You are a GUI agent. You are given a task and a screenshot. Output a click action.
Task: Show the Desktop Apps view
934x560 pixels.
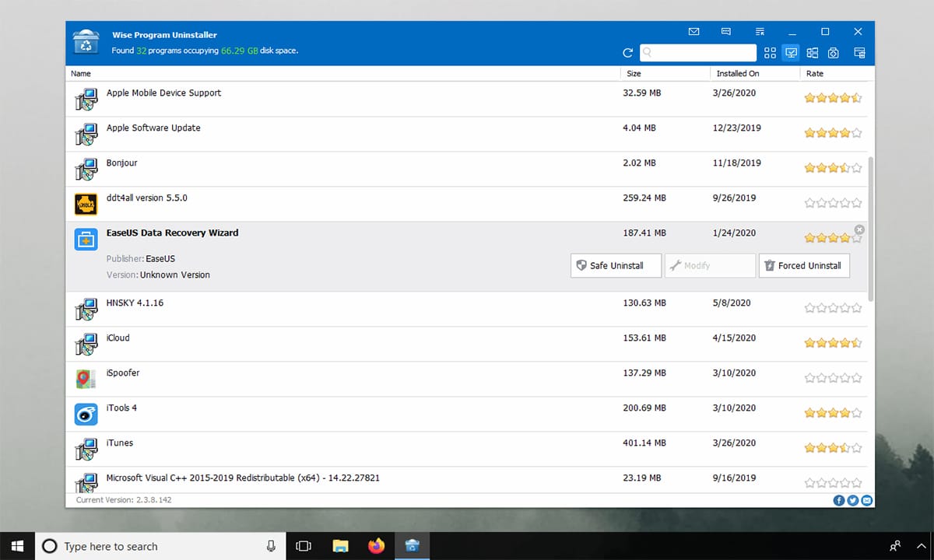tap(791, 52)
